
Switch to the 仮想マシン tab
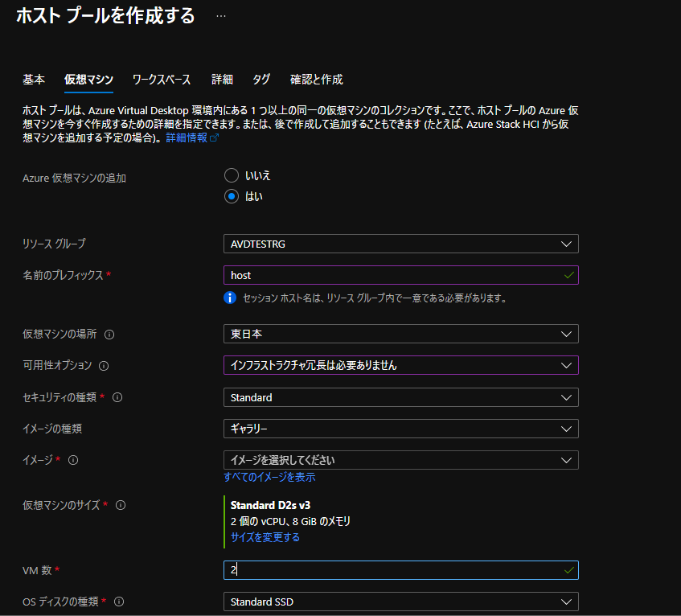coord(88,80)
